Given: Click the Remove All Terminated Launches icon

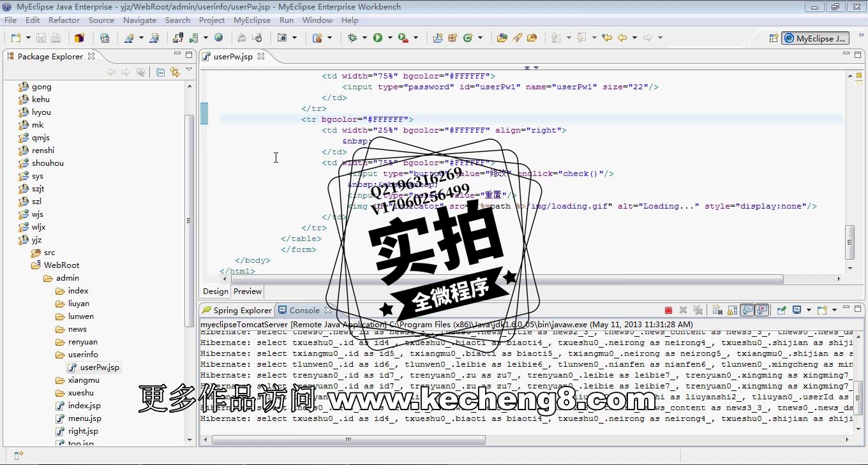Looking at the screenshot, I should pyautogui.click(x=698, y=310).
